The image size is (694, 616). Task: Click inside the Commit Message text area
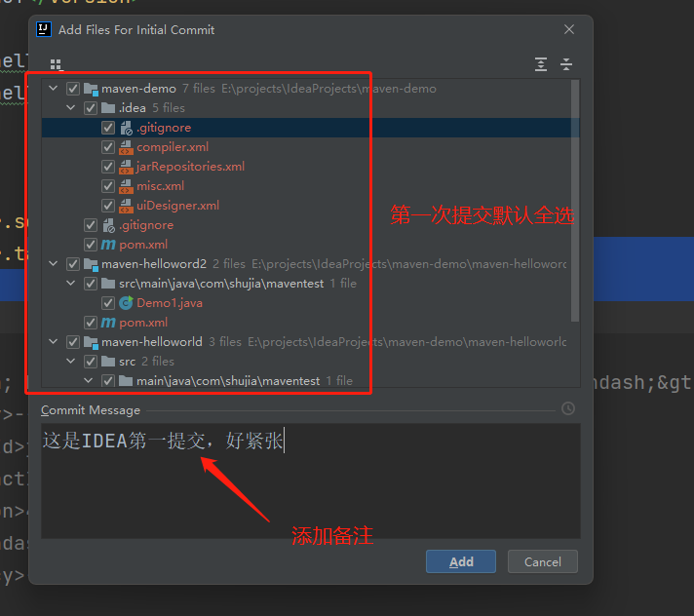311,481
